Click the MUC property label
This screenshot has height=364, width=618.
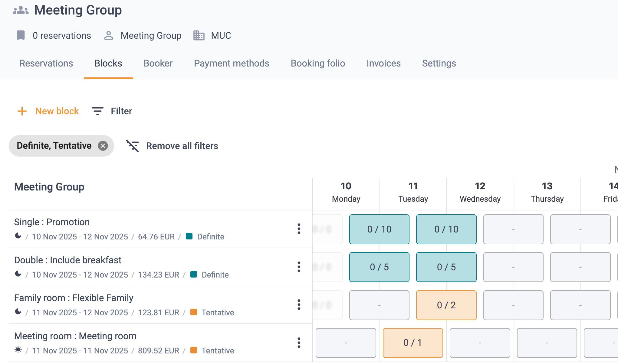221,36
